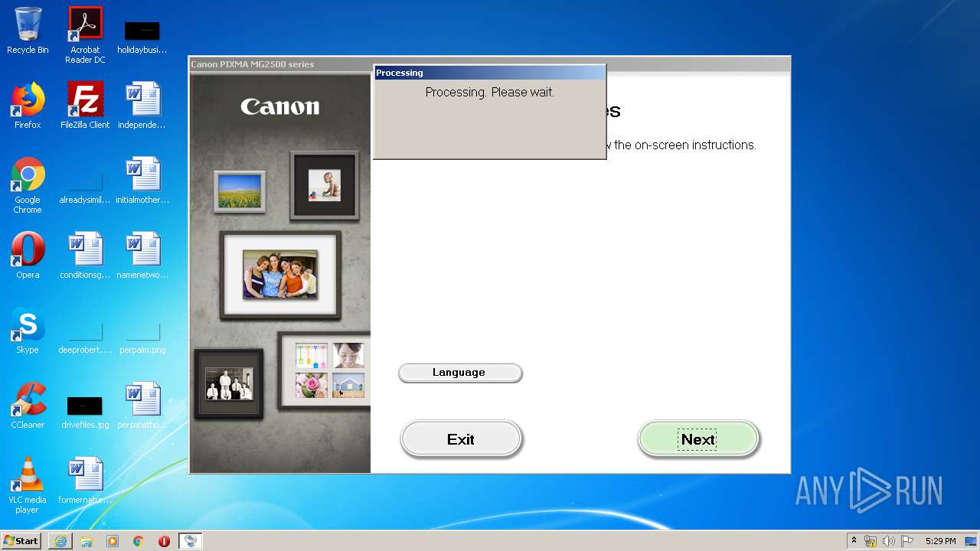Open the conditionsg... Word document
The height and width of the screenshot is (551, 980).
point(85,256)
